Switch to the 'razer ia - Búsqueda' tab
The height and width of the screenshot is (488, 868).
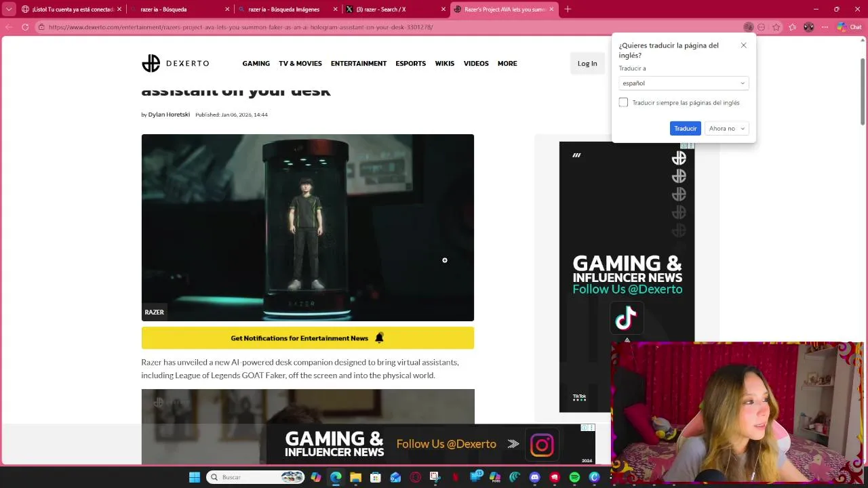tap(180, 9)
